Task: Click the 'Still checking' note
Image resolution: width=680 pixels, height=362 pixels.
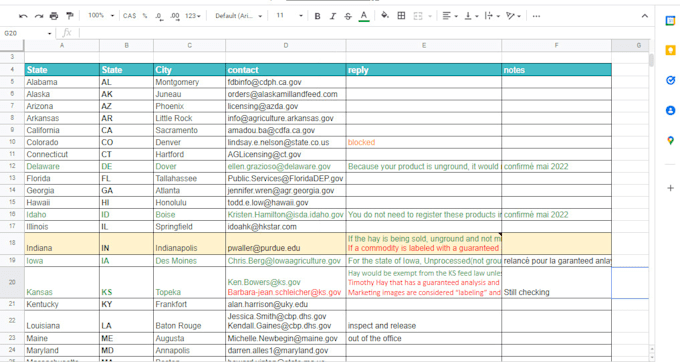Action: click(556, 283)
